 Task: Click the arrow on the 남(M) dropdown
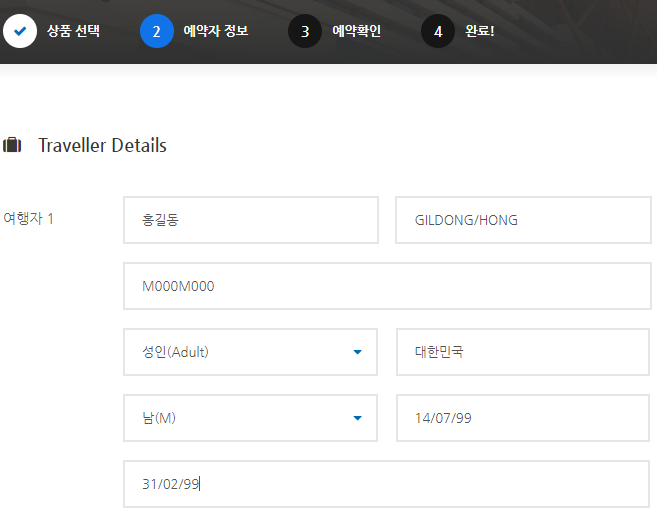(x=357, y=418)
